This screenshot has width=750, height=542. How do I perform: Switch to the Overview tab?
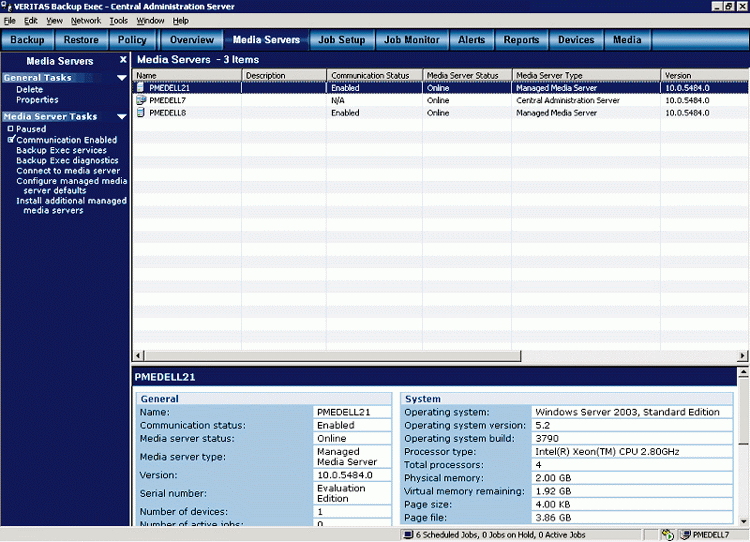[192, 40]
